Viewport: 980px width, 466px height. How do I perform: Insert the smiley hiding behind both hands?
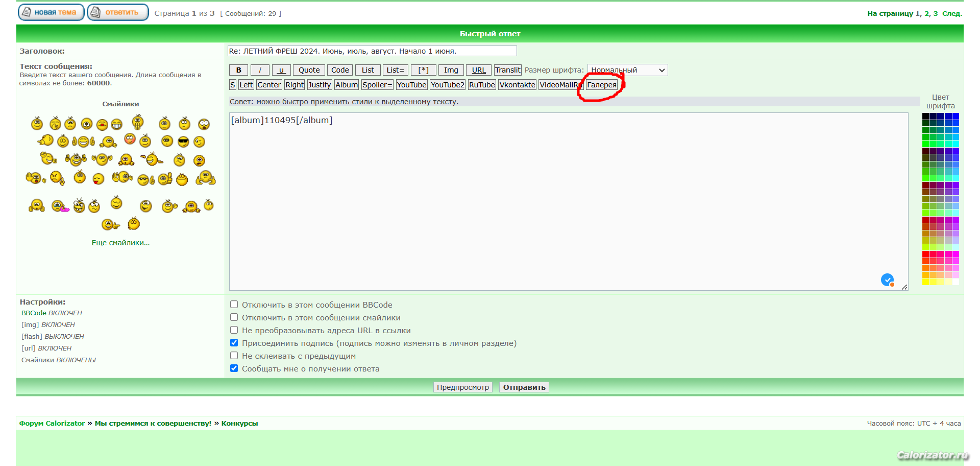pyautogui.click(x=138, y=123)
